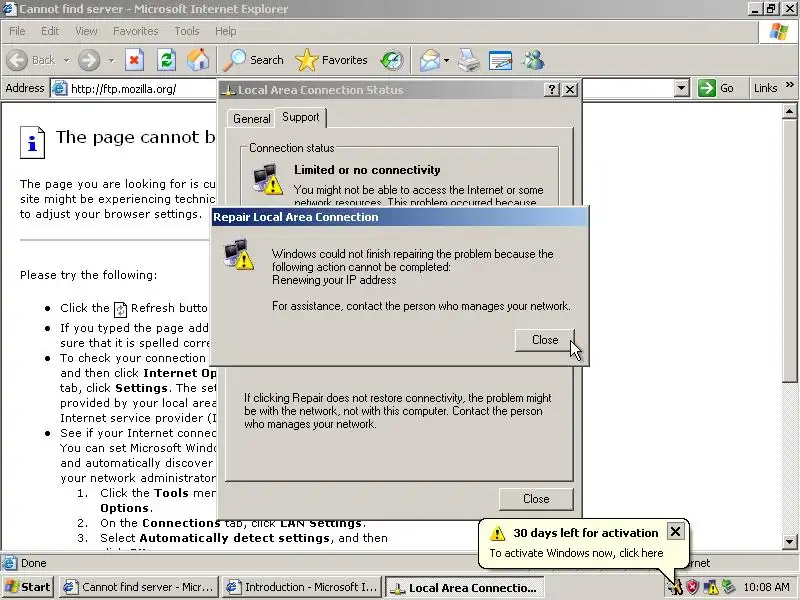Open the File menu
Viewport: 800px width, 600px height.
click(x=17, y=31)
